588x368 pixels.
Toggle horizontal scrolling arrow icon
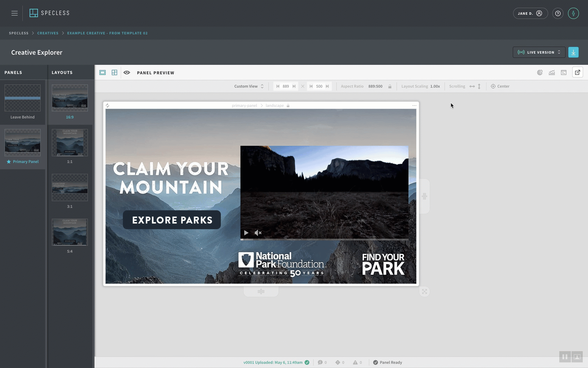point(472,86)
